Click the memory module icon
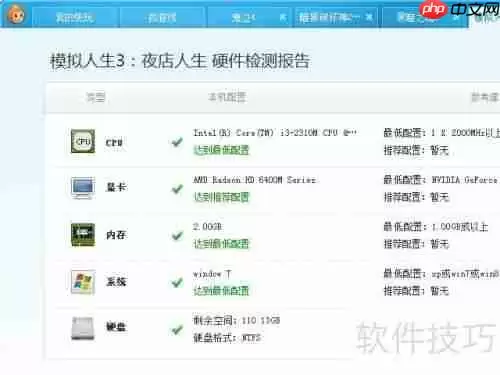Screen dimensions: 500x375 (x=83, y=235)
